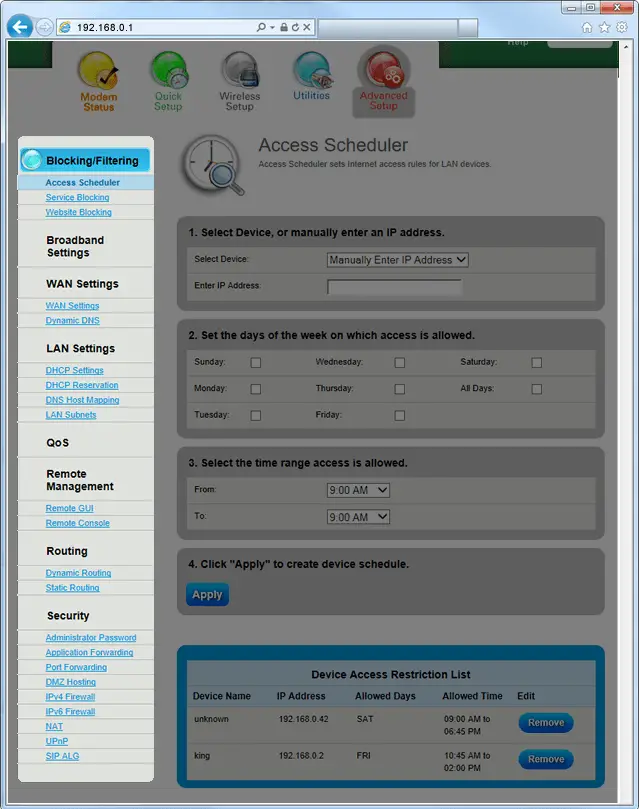639x809 pixels.
Task: Remove the 192.168.0.42 restriction entry
Action: coord(546,723)
